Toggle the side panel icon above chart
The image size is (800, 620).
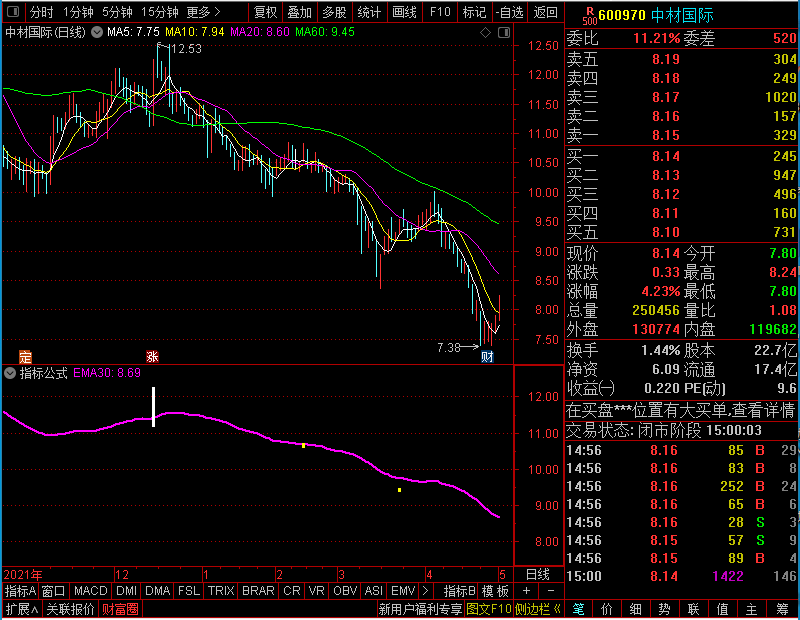pyautogui.click(x=504, y=33)
